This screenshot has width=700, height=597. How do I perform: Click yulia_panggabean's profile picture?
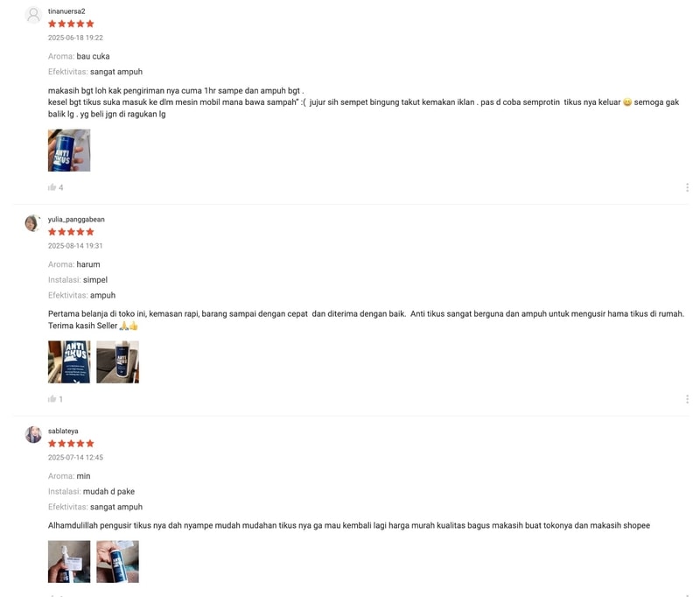(x=33, y=223)
